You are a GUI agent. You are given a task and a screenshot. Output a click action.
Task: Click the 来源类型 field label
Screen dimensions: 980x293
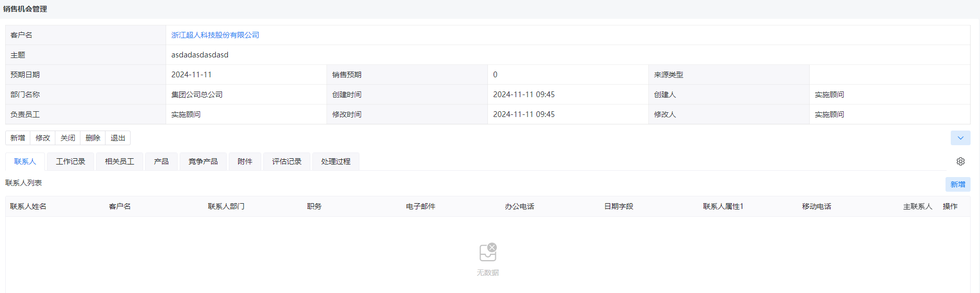pos(669,75)
